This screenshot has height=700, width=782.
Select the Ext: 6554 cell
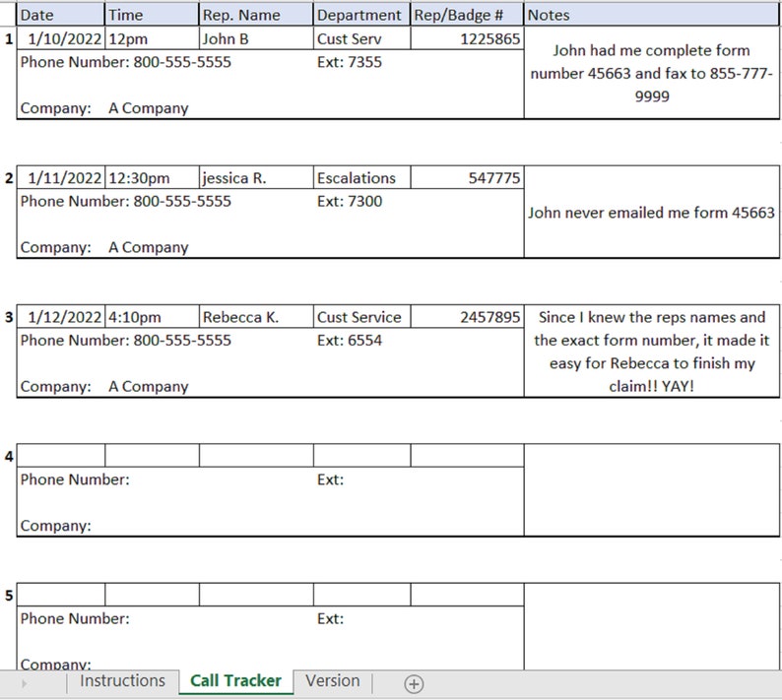(x=350, y=340)
